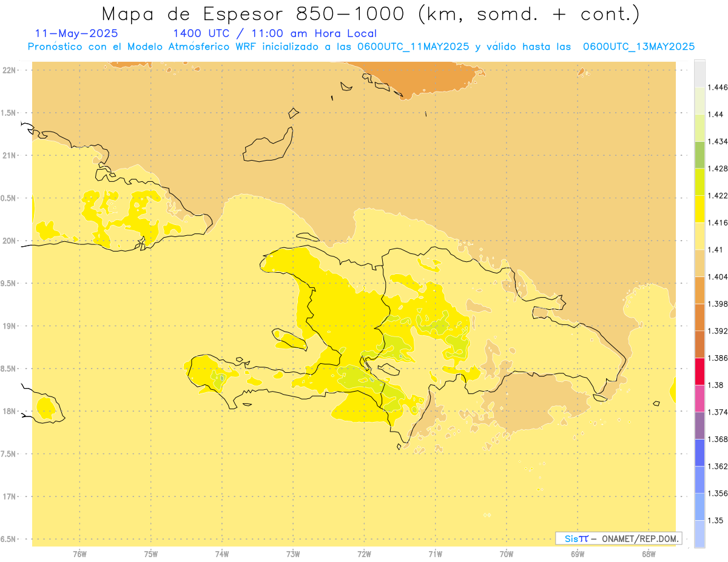Click the legend value '1.428'

(x=717, y=169)
